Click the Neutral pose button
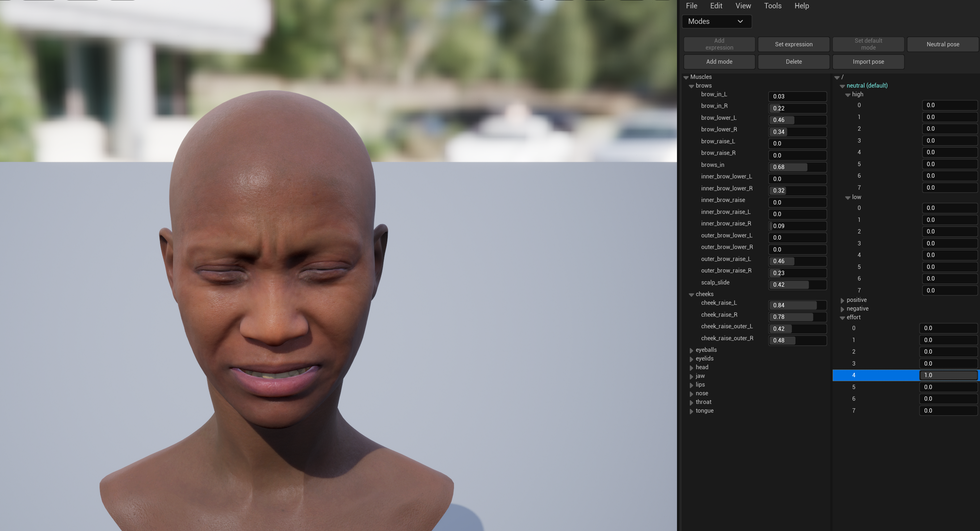Image resolution: width=980 pixels, height=531 pixels. tap(942, 44)
